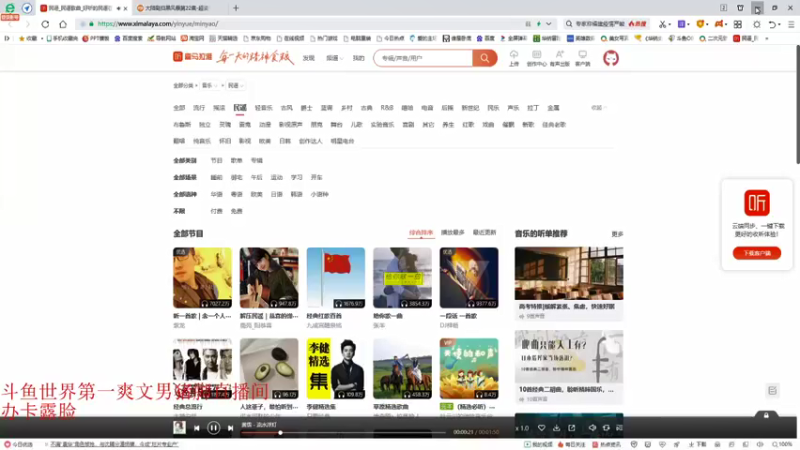Select the R&B genre filter
Viewport: 800px width, 450px height.
387,108
